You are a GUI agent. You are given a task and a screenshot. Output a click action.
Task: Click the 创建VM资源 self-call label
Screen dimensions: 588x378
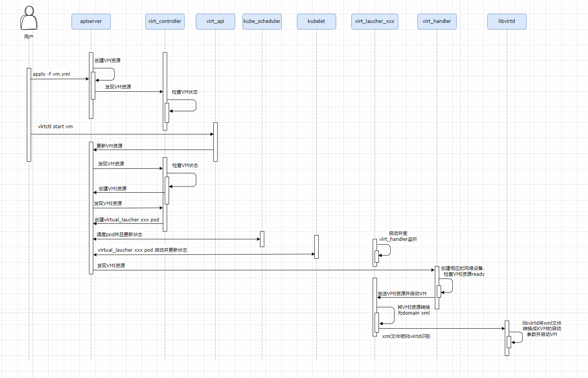[x=108, y=61]
